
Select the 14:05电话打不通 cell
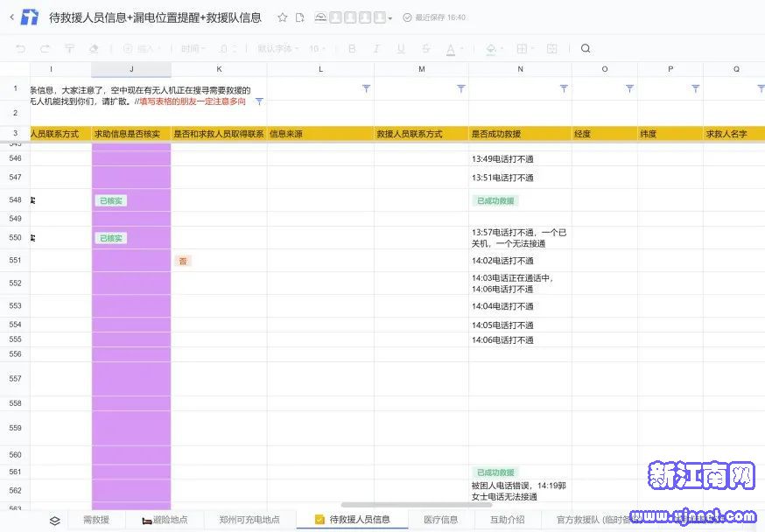pyautogui.click(x=520, y=325)
